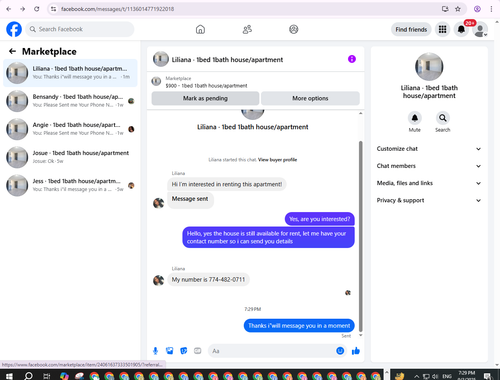
Task: Click the chat scroll up arrow
Action: click(360, 114)
